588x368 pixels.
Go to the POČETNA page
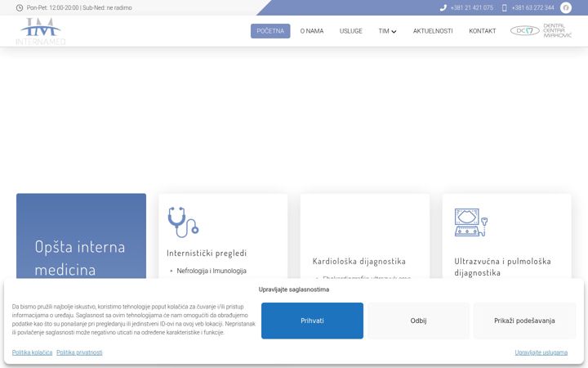[270, 31]
